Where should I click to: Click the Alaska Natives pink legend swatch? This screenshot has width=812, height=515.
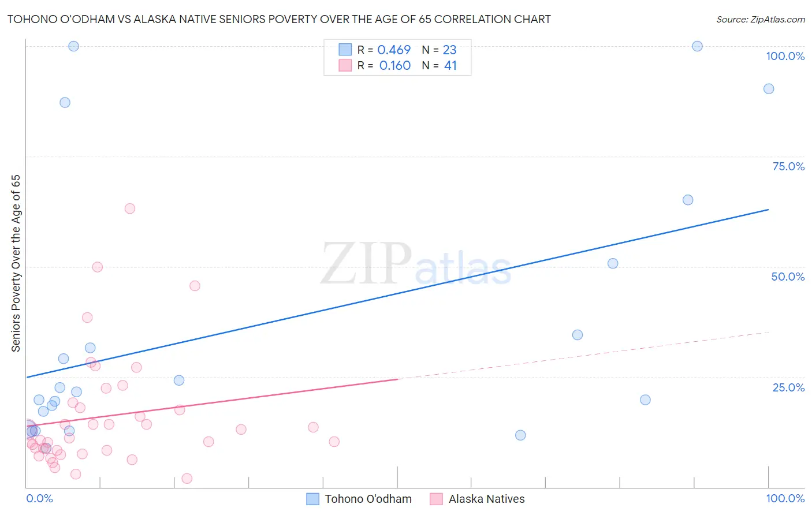[436, 499]
